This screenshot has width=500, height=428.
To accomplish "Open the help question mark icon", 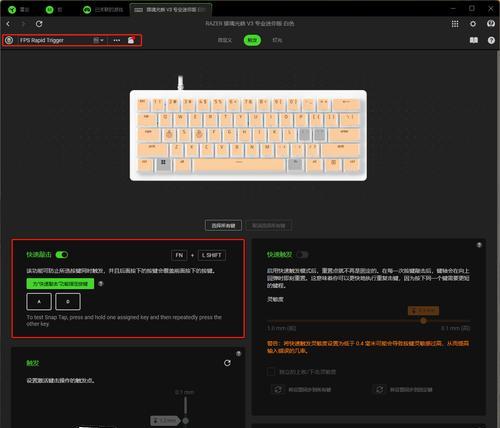I will [x=491, y=40].
